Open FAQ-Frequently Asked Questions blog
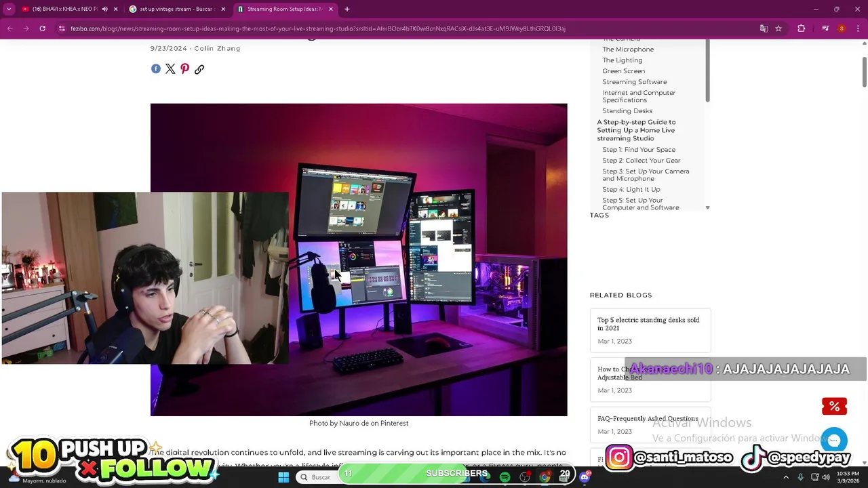This screenshot has height=488, width=868. pos(650,424)
